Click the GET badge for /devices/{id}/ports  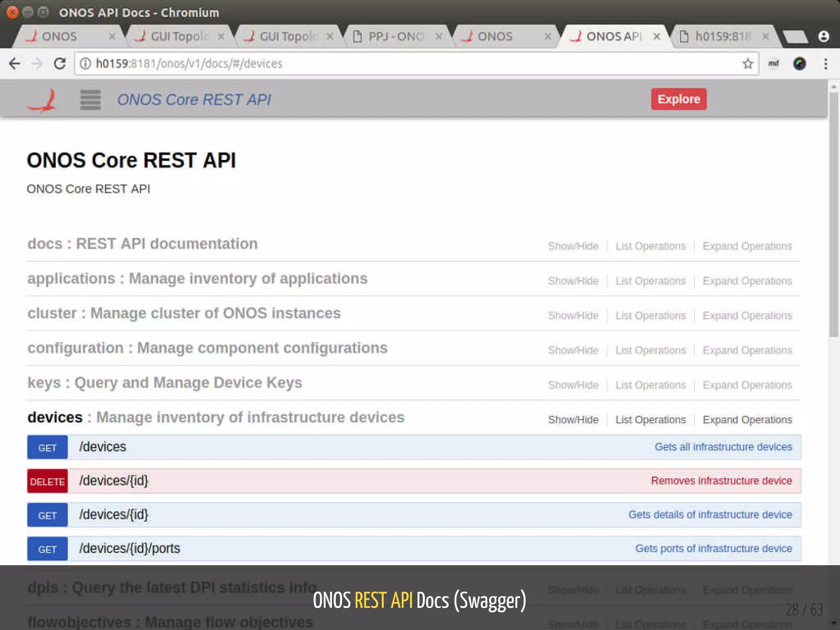pyautogui.click(x=47, y=549)
